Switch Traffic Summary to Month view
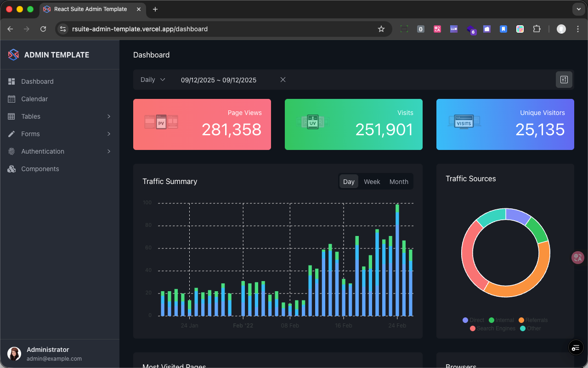 point(398,182)
